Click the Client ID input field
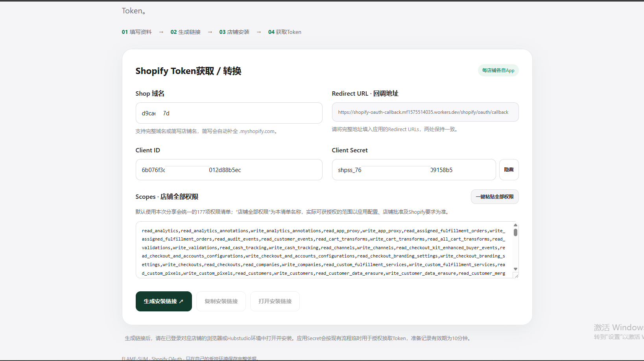The width and height of the screenshot is (644, 361). coord(229,170)
